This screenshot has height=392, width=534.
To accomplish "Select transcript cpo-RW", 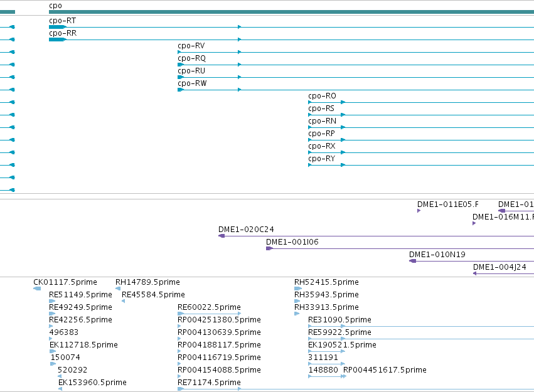I will (x=192, y=83).
